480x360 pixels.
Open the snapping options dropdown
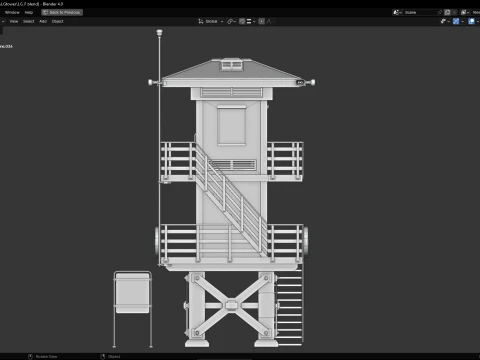[x=251, y=21]
